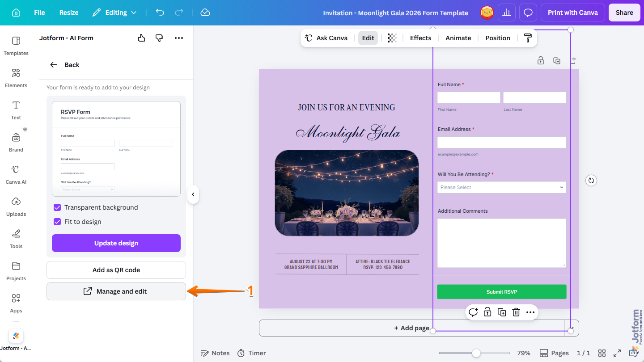Give thumbs down to Jotform app
Screen dimensions: 644x362
click(159, 38)
